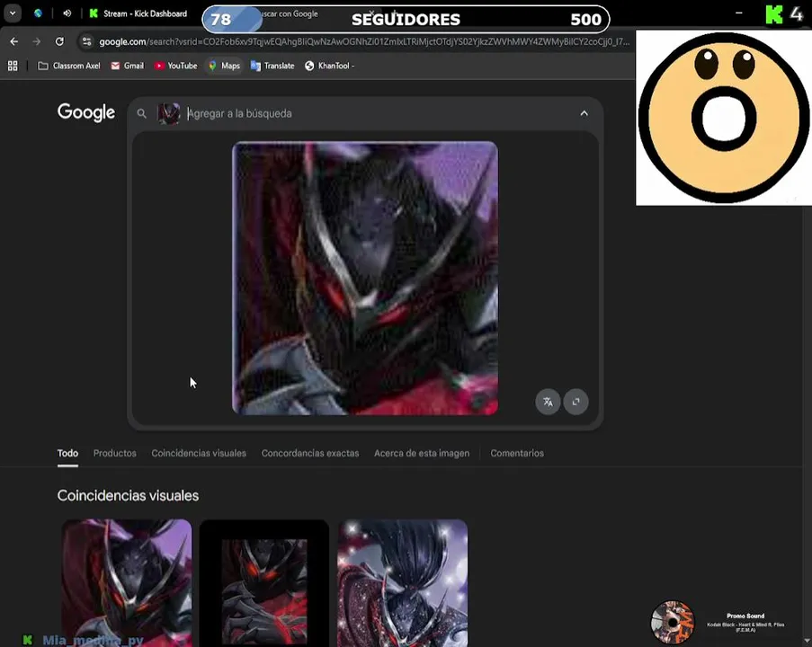Click the Coincidencias visuales heading
This screenshot has height=647, width=812.
coord(128,496)
